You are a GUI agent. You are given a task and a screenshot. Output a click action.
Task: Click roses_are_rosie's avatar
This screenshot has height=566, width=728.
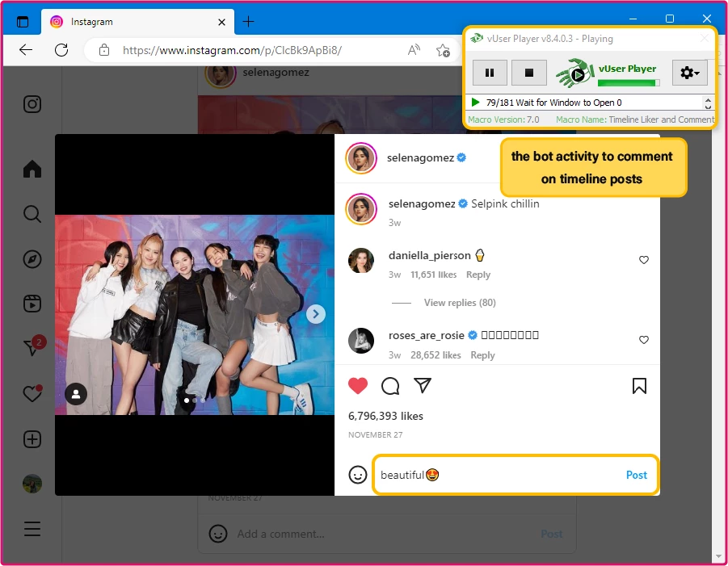pyautogui.click(x=360, y=341)
